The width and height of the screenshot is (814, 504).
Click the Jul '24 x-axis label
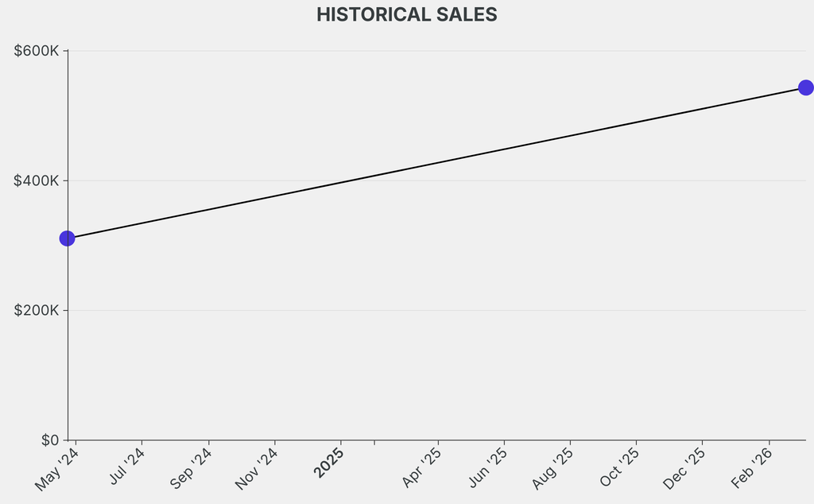pyautogui.click(x=127, y=467)
